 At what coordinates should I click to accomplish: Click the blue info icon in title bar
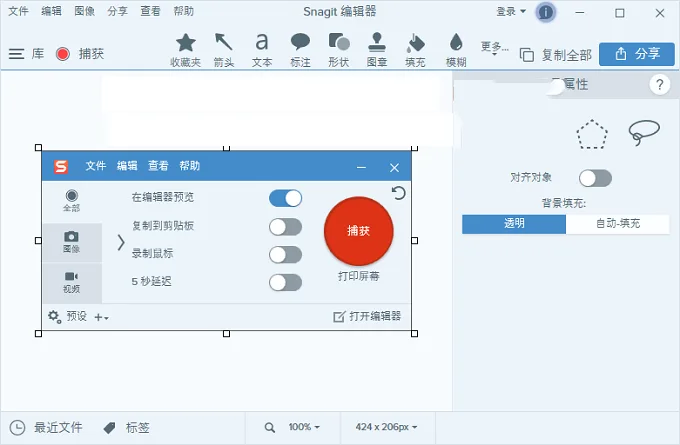point(546,12)
